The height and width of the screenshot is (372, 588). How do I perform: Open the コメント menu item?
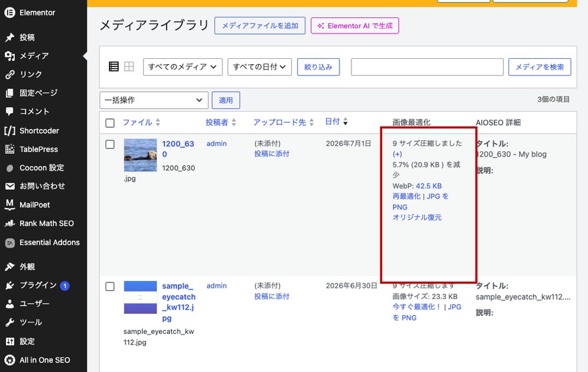click(35, 112)
